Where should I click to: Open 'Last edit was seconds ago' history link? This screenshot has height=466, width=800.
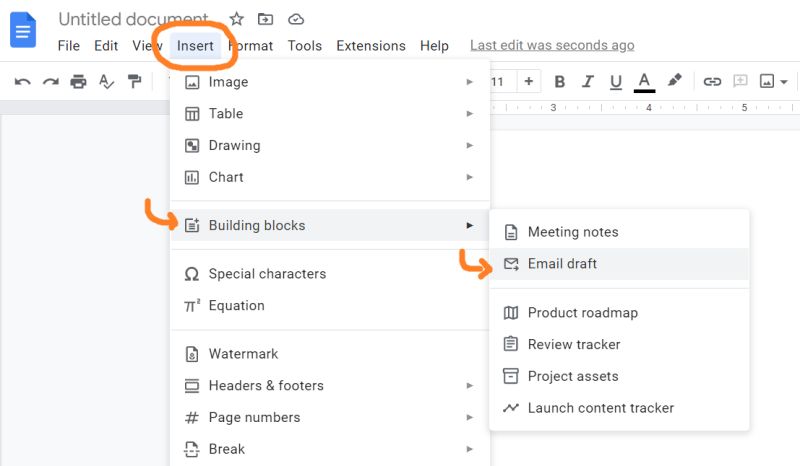[552, 45]
